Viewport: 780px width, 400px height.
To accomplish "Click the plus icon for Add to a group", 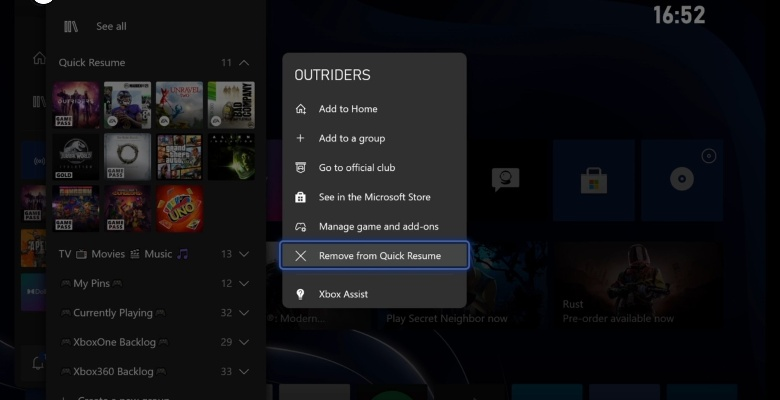I will [301, 138].
